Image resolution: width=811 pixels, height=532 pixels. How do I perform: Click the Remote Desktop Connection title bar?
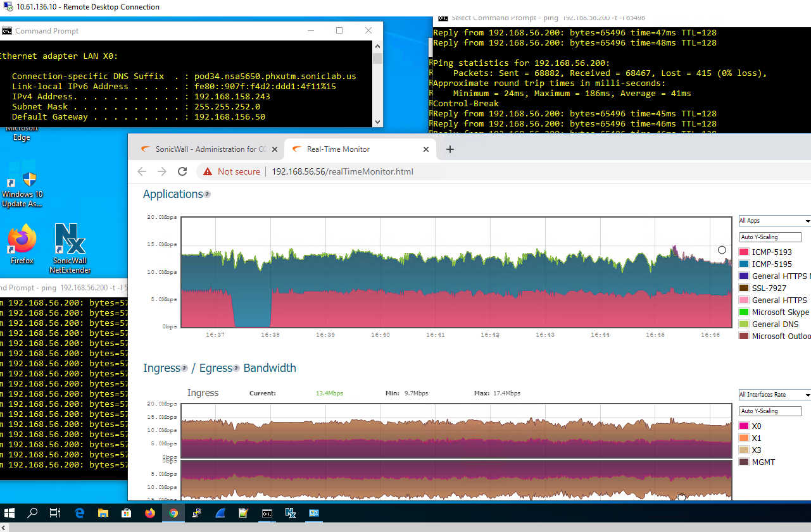(x=405, y=7)
